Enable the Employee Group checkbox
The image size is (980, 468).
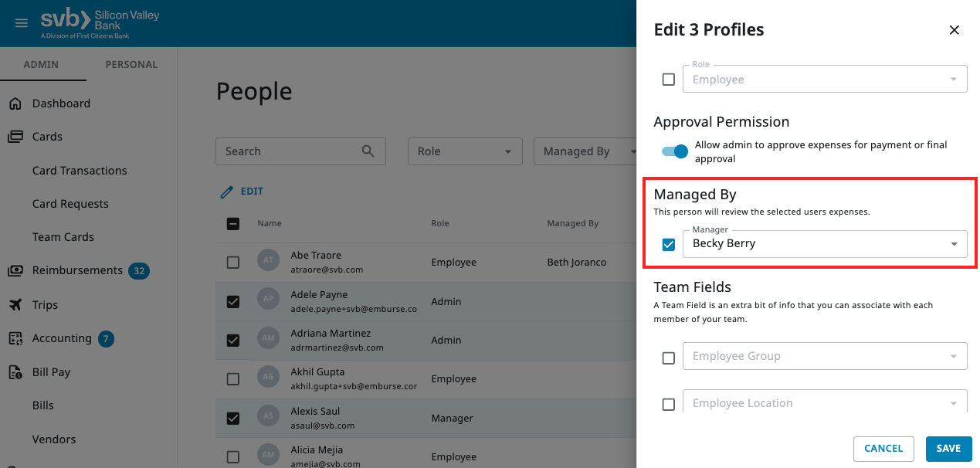669,358
